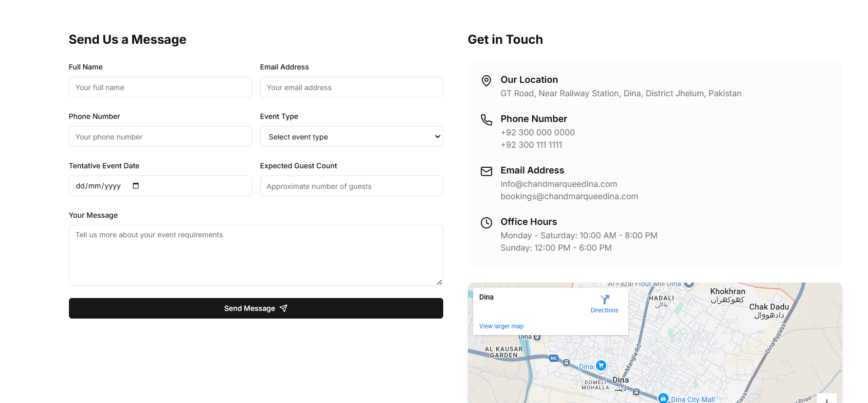Viewport: 868px width, 403px height.
Task: Focus the Your email address field
Action: 351,87
